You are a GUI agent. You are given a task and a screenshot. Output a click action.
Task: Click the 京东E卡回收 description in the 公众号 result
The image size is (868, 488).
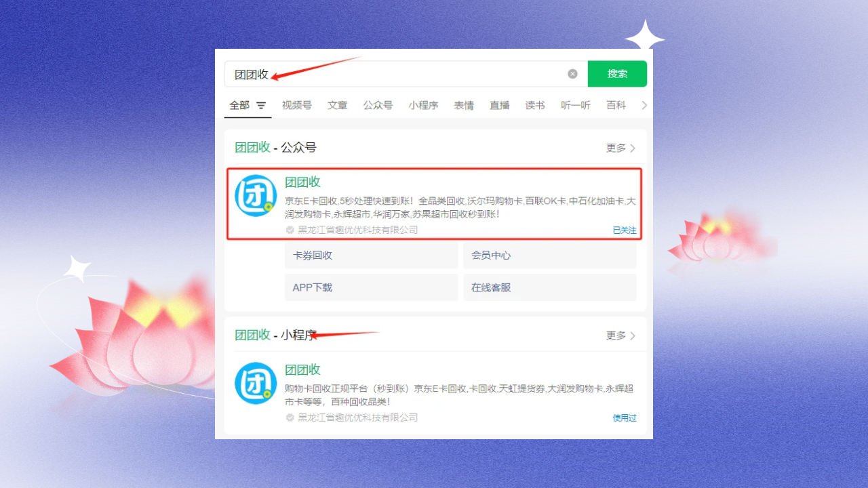[x=460, y=207]
